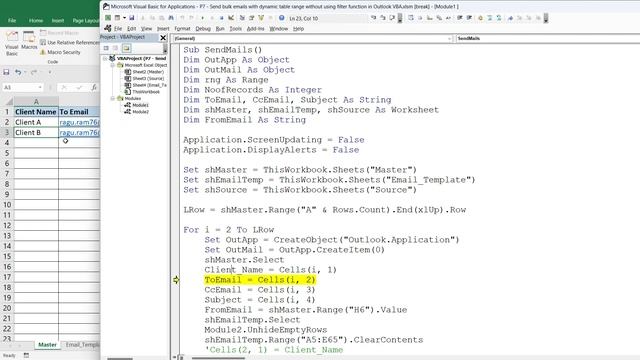Open the VBA Edit menu
640x360 pixels.
pyautogui.click(x=131, y=29)
